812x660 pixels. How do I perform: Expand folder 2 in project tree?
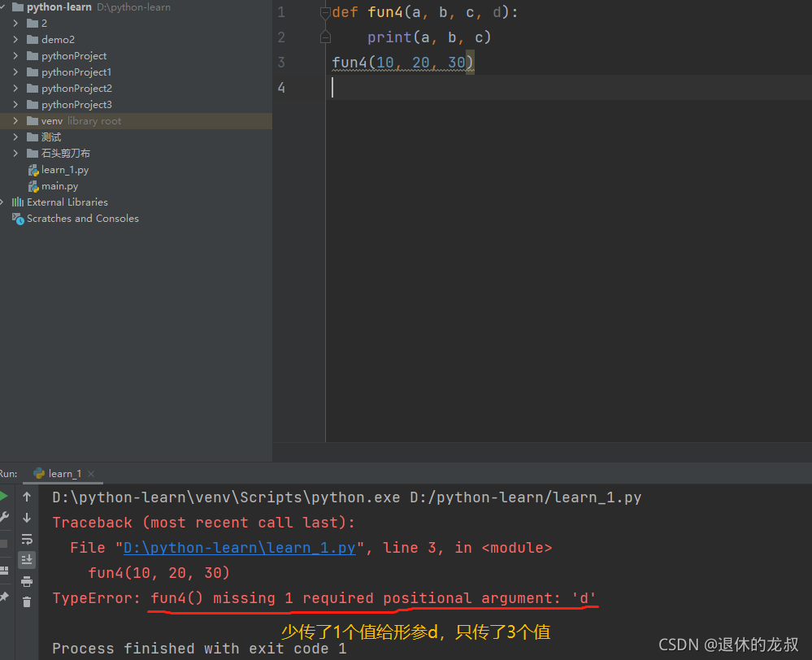[x=15, y=24]
